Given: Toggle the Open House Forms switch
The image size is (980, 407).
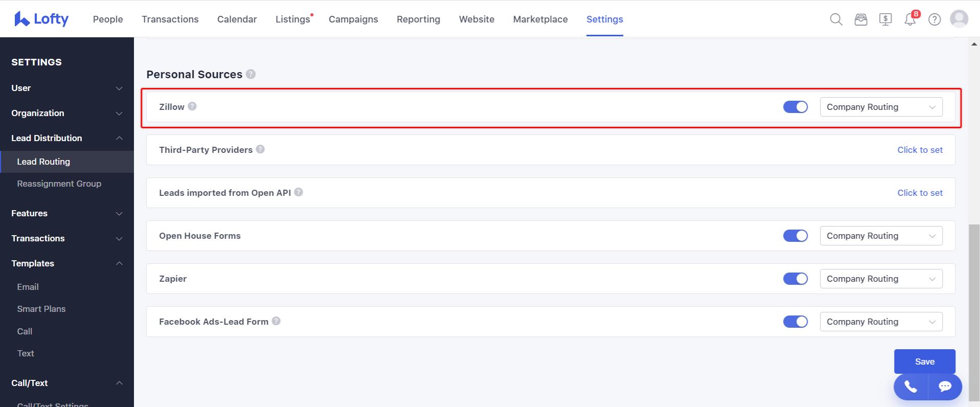Looking at the screenshot, I should click(795, 236).
